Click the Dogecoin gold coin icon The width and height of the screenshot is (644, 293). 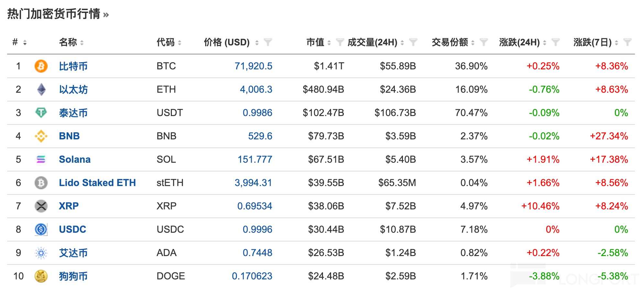click(x=41, y=276)
